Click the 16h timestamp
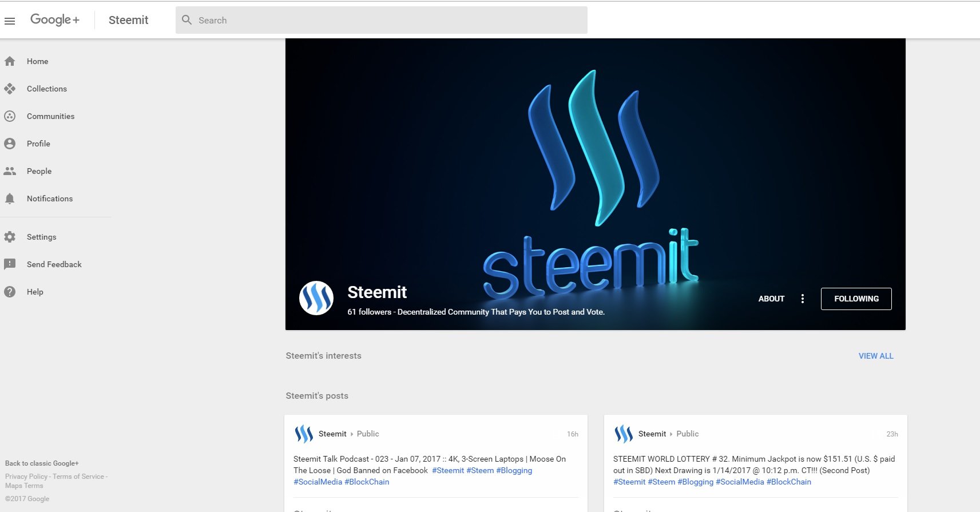 [573, 434]
